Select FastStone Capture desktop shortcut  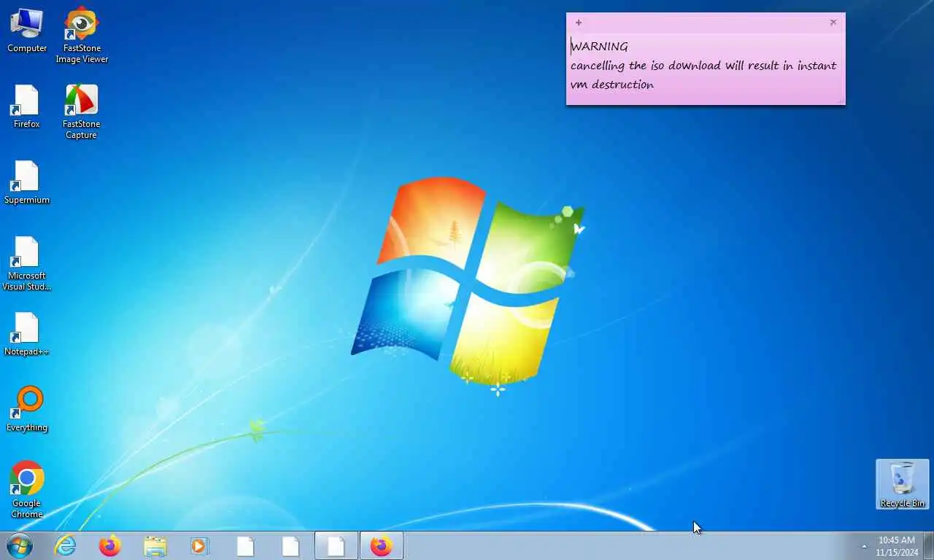[x=81, y=112]
